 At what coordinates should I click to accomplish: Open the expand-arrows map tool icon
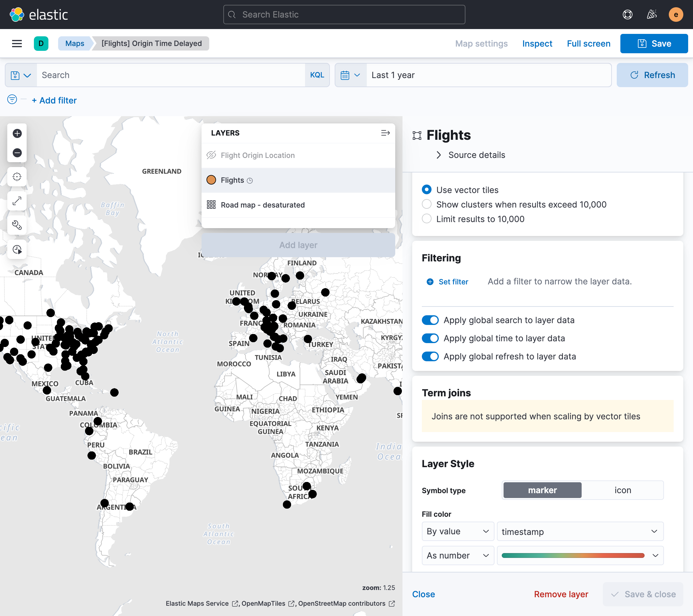coord(17,201)
